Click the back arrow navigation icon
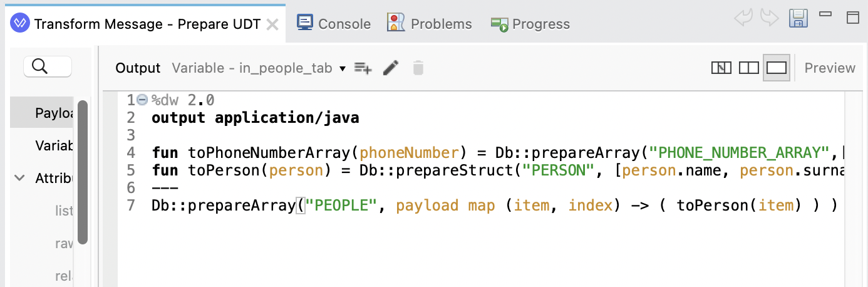The image size is (868, 287). point(743,19)
